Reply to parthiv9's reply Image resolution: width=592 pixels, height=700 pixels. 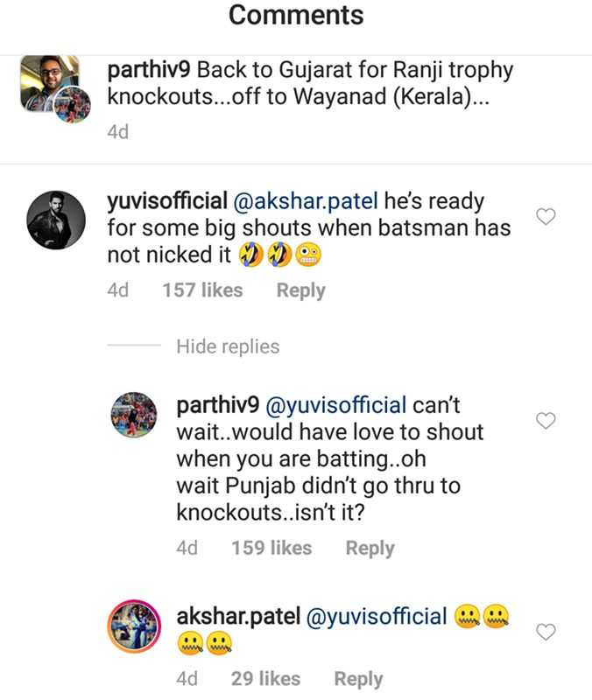click(370, 548)
